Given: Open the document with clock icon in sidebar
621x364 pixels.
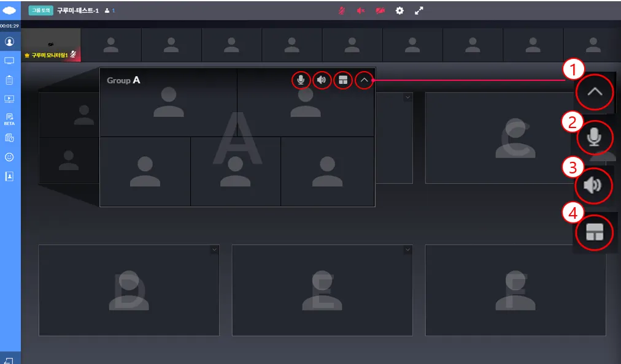Looking at the screenshot, I should coord(9,138).
